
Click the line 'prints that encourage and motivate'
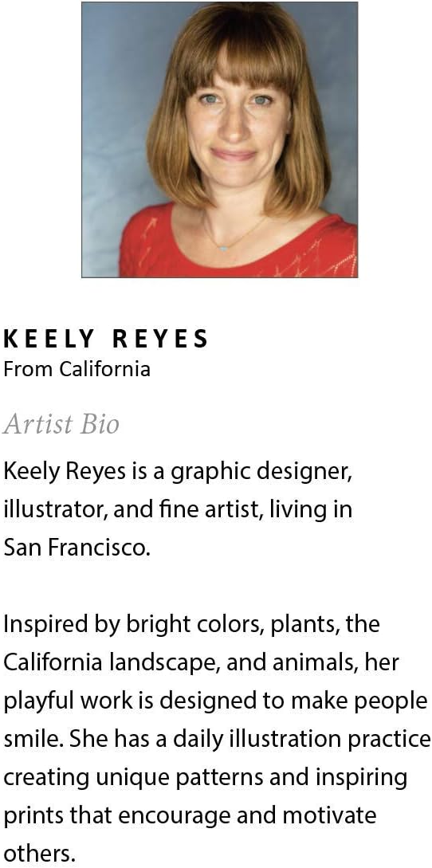(190, 816)
